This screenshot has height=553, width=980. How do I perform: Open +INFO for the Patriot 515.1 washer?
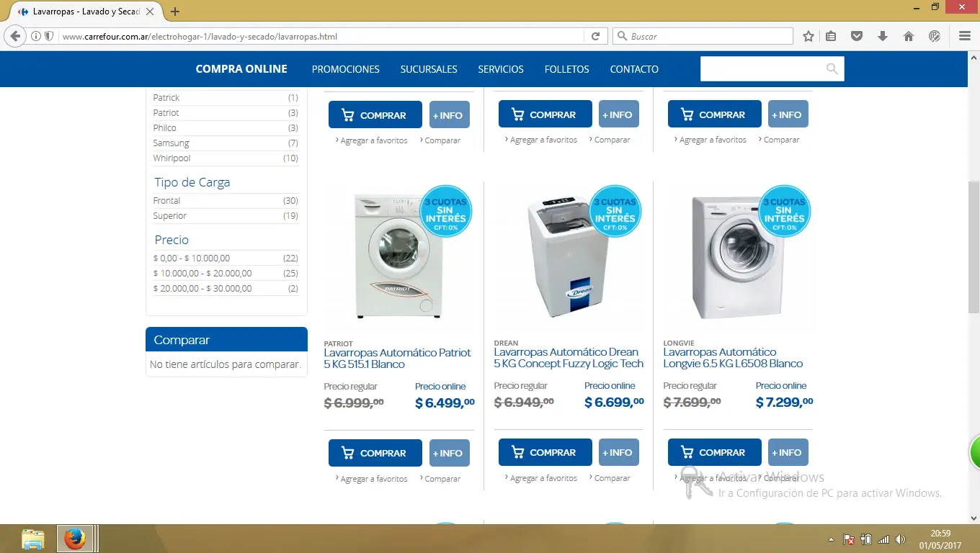point(450,453)
